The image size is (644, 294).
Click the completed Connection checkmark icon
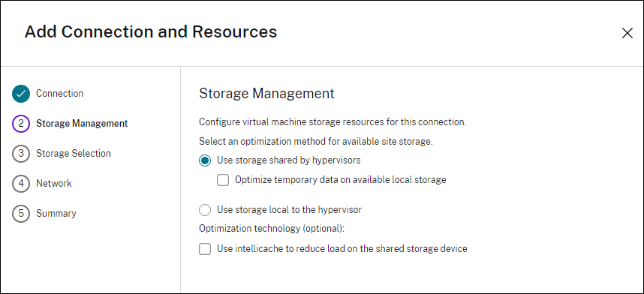[x=21, y=94]
